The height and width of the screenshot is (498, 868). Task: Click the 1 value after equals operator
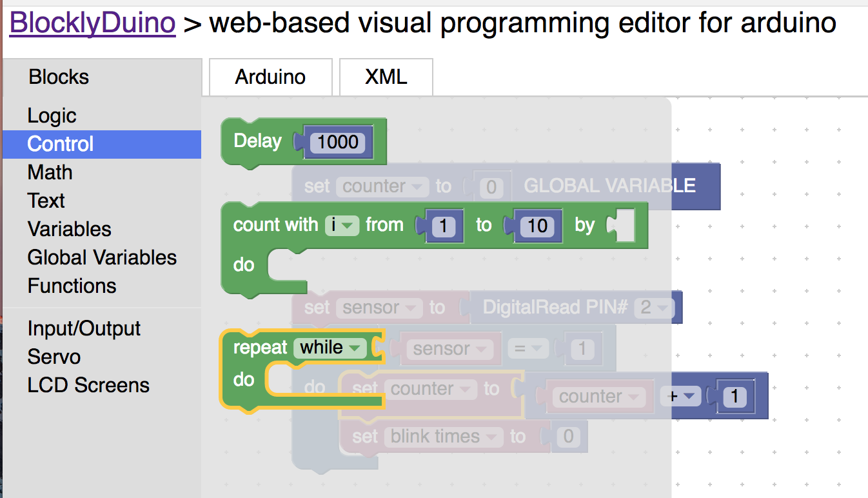click(582, 349)
